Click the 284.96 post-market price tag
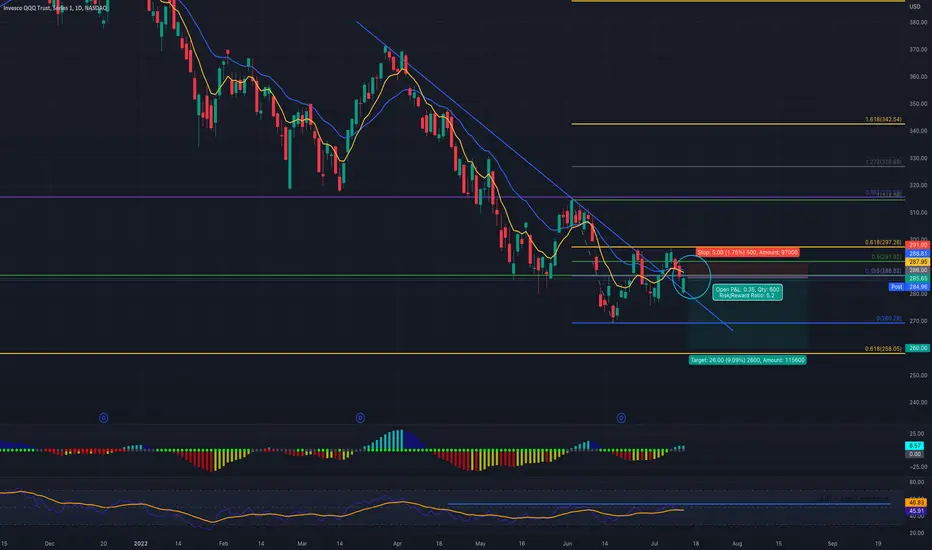 (x=918, y=287)
